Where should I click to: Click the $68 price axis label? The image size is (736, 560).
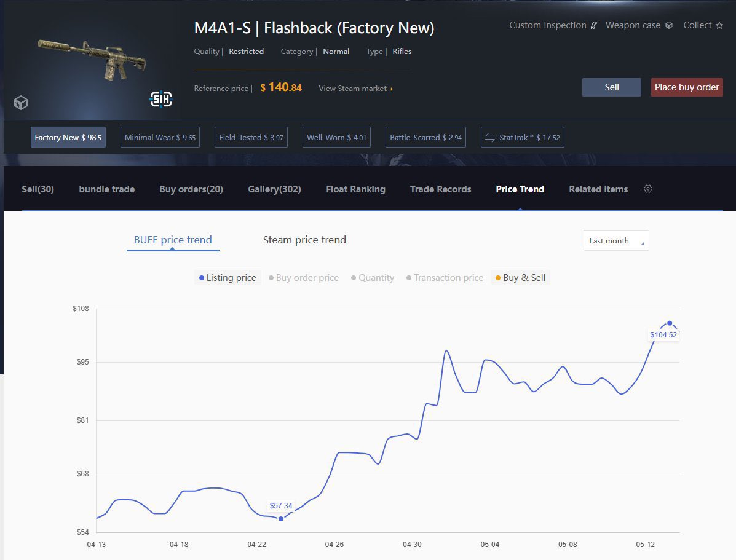coord(82,473)
